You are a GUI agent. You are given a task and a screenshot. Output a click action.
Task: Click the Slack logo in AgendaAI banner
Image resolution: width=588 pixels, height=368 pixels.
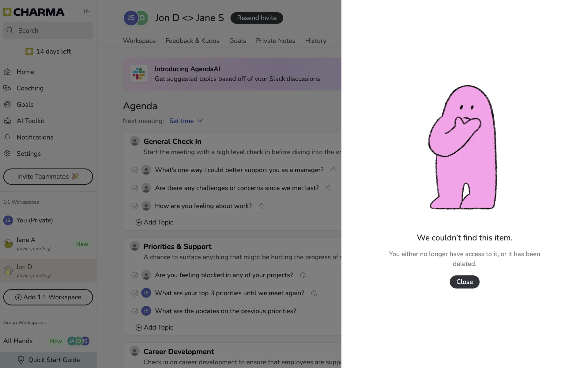(x=139, y=74)
